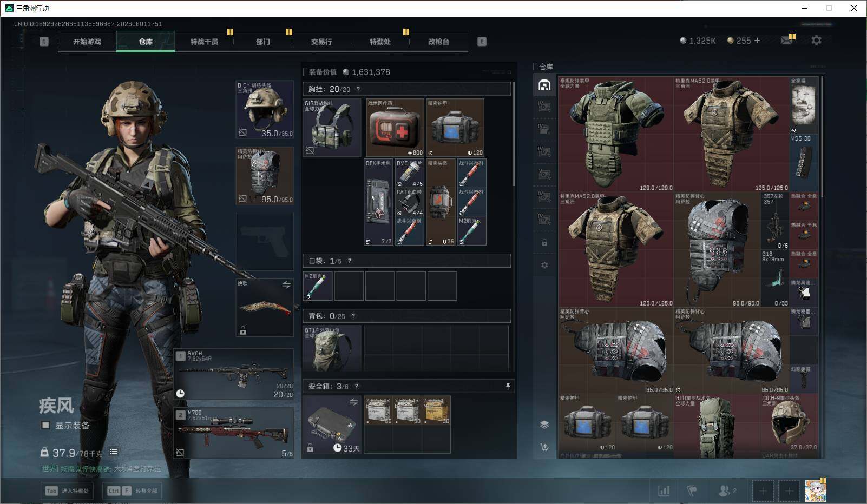The image size is (867, 504).
Task: Select the M2肌肉 injector in the pocket row
Action: pyautogui.click(x=318, y=286)
